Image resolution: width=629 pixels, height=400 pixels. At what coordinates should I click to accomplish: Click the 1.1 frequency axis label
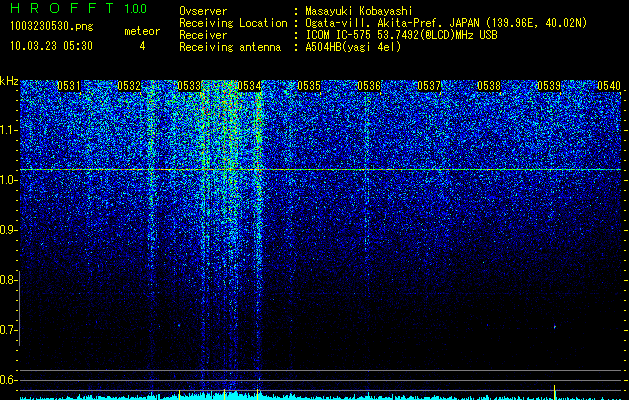[x=7, y=130]
